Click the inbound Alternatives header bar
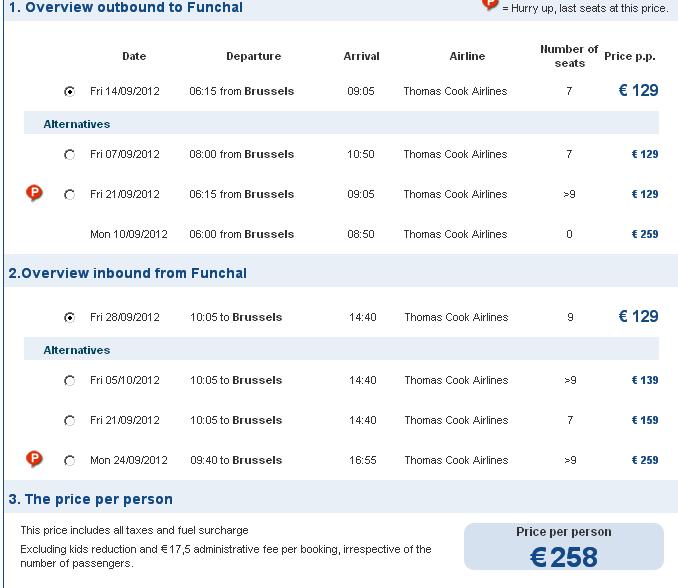 point(341,349)
